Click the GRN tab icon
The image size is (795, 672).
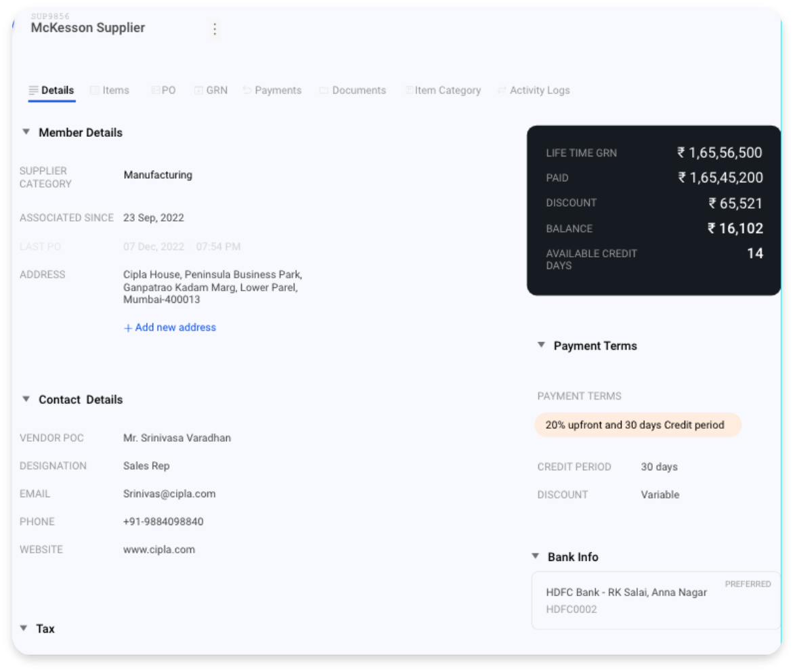tap(198, 90)
